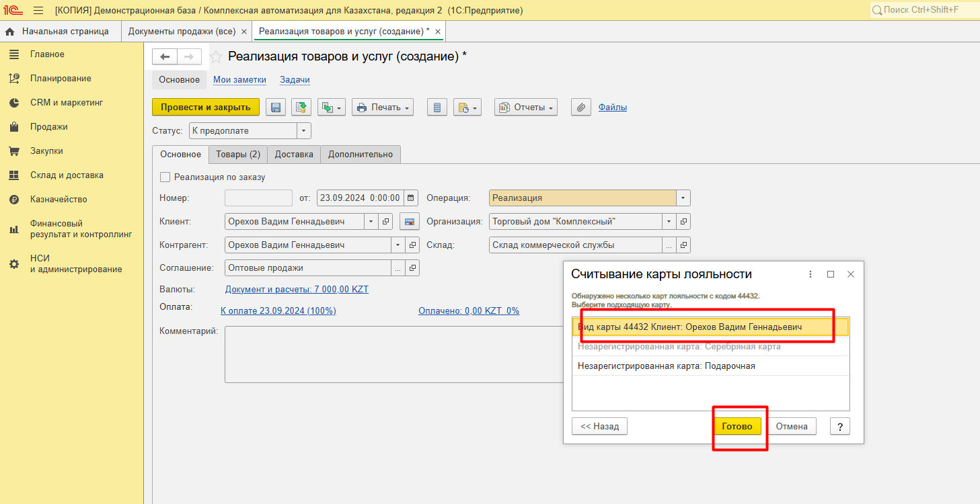Open the Казначейство section in sidebar
This screenshot has height=504, width=980.
point(59,200)
